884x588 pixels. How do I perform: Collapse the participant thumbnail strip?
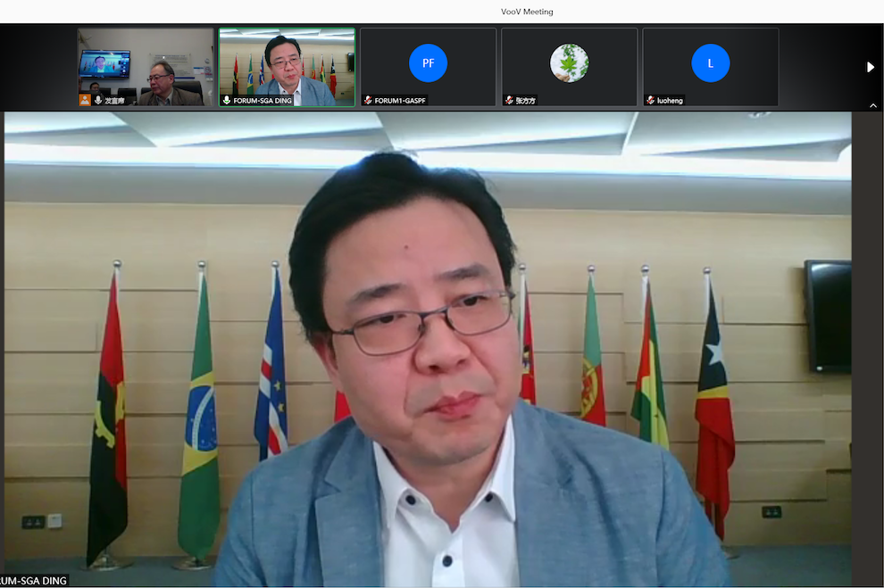coord(872,105)
